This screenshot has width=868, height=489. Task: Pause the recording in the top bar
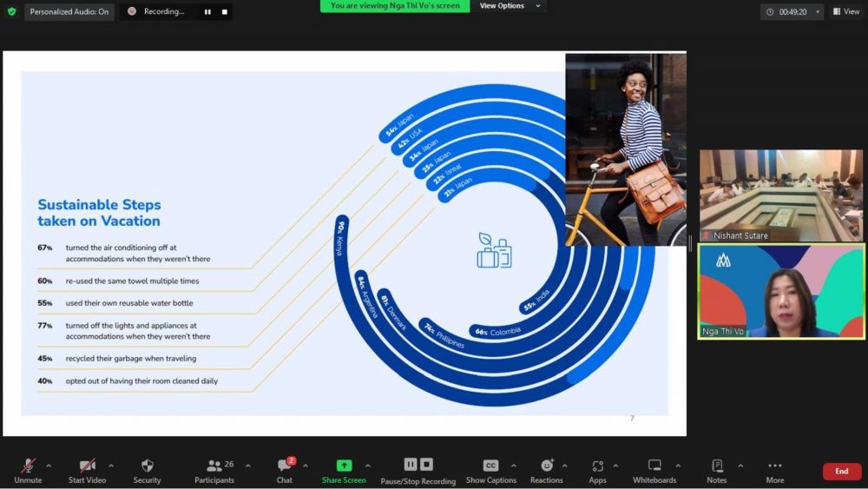pyautogui.click(x=207, y=12)
